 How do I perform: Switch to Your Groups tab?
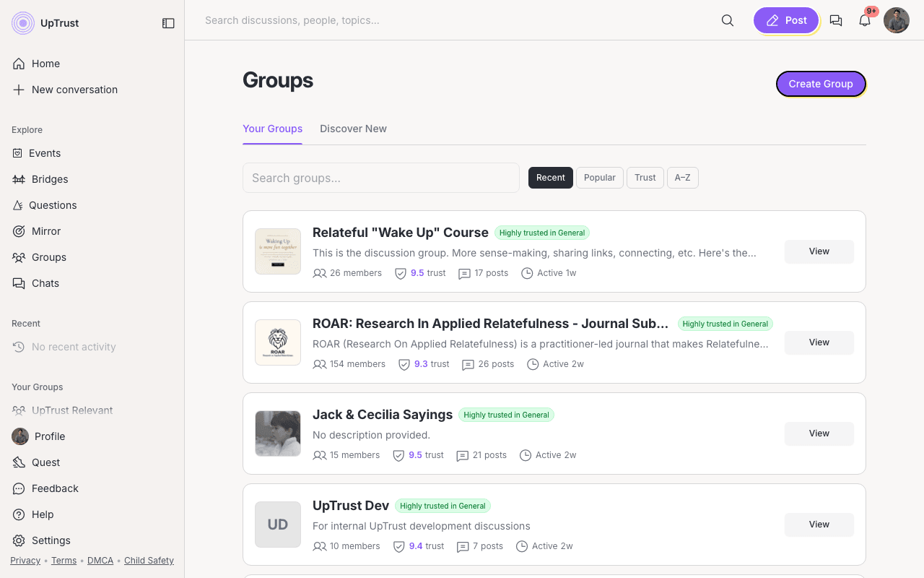point(272,129)
